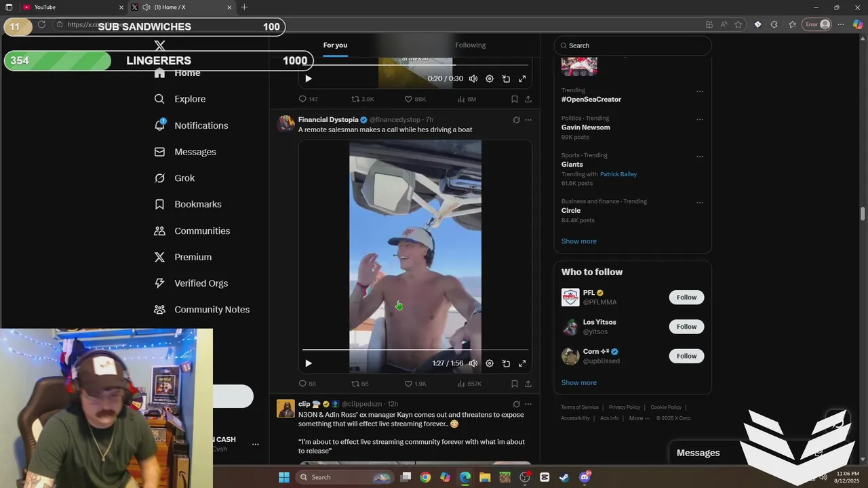
Task: Open File Explorer from the taskbar
Action: tap(485, 477)
